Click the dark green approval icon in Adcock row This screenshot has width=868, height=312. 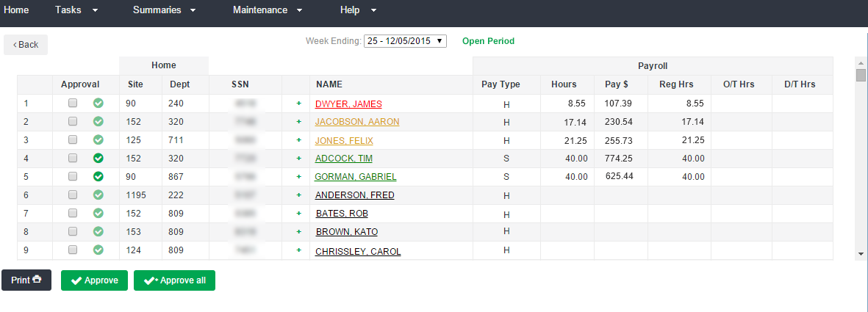tap(98, 158)
